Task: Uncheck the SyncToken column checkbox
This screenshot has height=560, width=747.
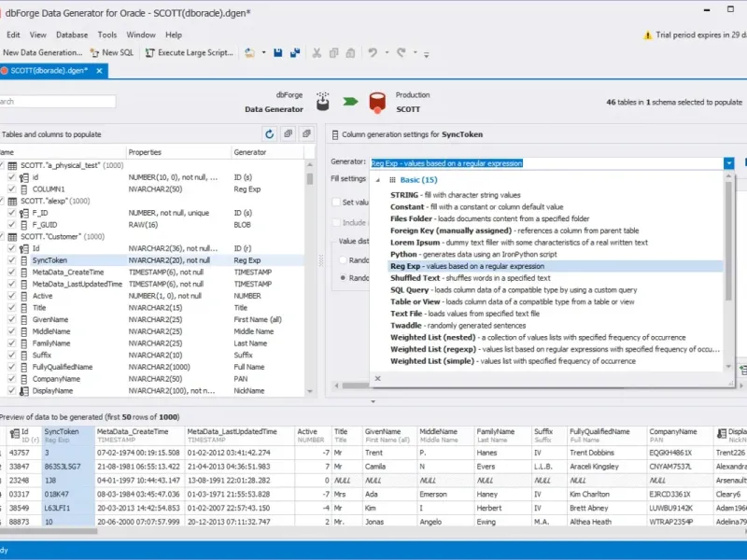Action: [12, 260]
